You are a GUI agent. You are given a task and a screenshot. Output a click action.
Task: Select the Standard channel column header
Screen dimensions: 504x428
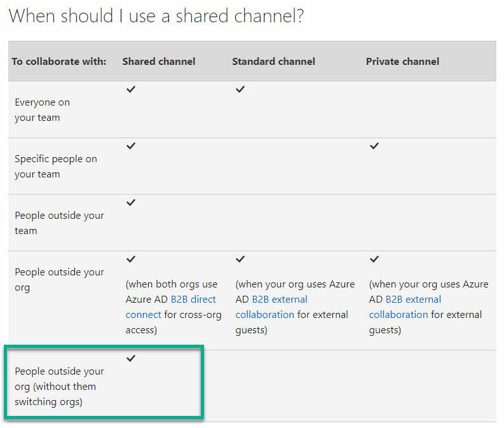[x=273, y=62]
